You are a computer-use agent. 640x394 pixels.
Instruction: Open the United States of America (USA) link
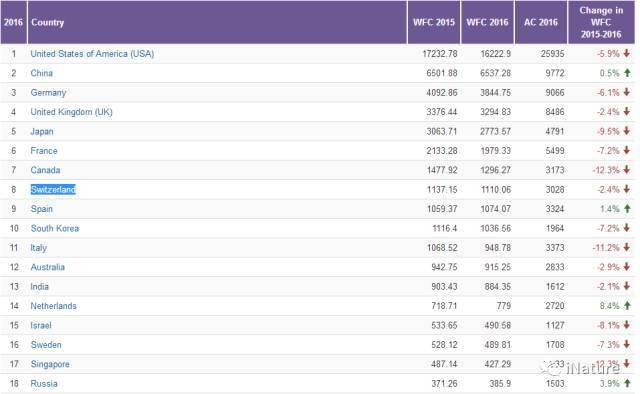coord(92,54)
